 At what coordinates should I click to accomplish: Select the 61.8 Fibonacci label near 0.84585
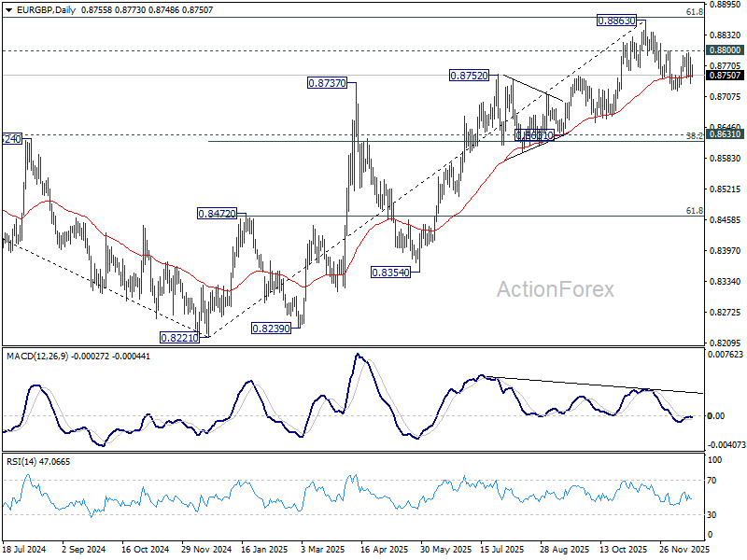coord(695,211)
